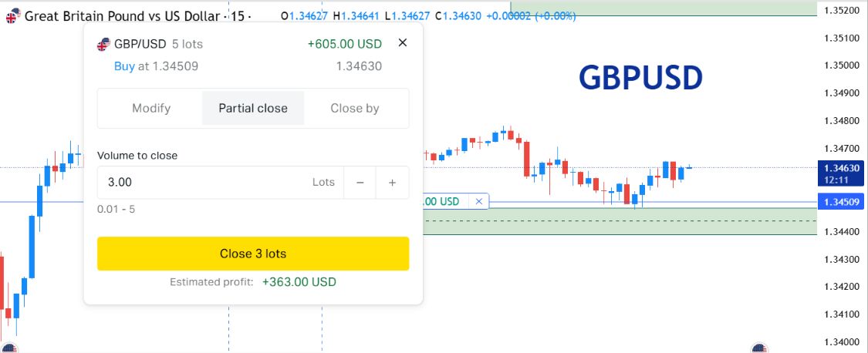868x353 pixels.
Task: Select the 1.34509 entry price tag
Action: pyautogui.click(x=842, y=202)
